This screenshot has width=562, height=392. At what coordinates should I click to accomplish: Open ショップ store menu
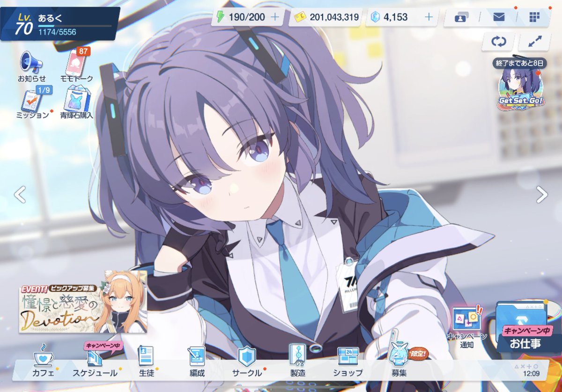click(x=348, y=361)
